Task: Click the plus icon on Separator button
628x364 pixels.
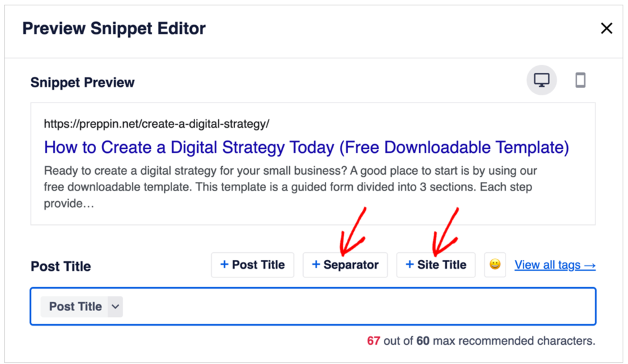Action: pyautogui.click(x=316, y=264)
